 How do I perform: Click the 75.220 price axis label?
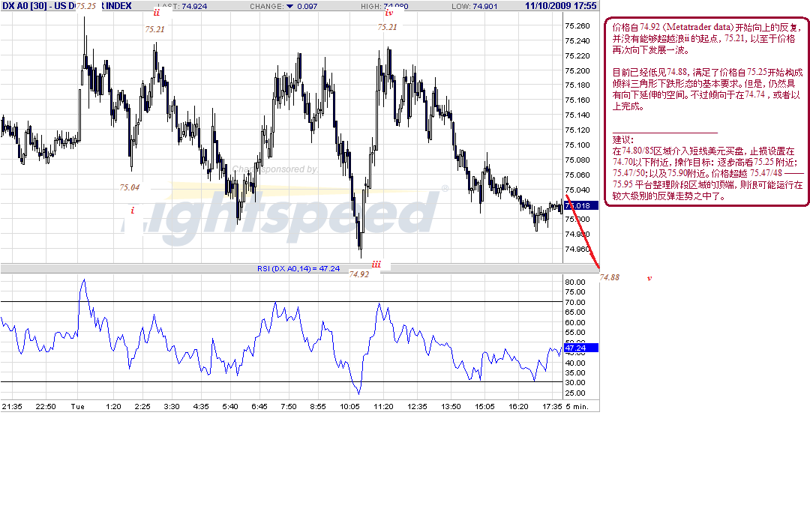(577, 55)
